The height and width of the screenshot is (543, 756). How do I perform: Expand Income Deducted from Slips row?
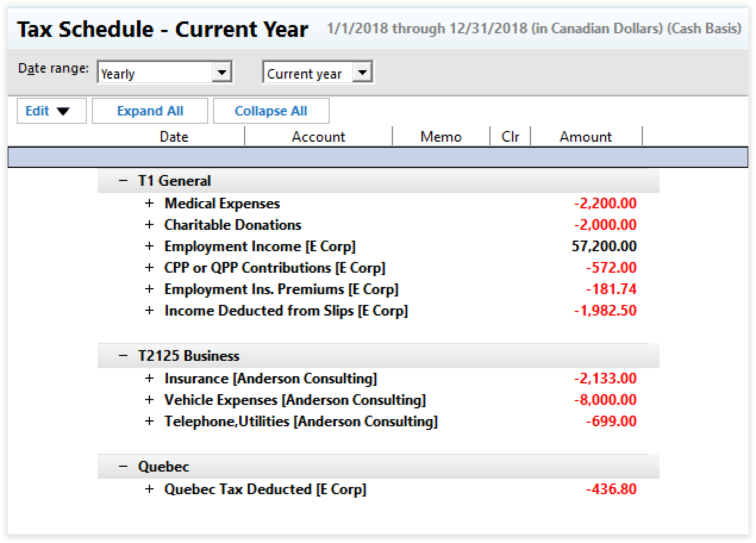tap(149, 311)
